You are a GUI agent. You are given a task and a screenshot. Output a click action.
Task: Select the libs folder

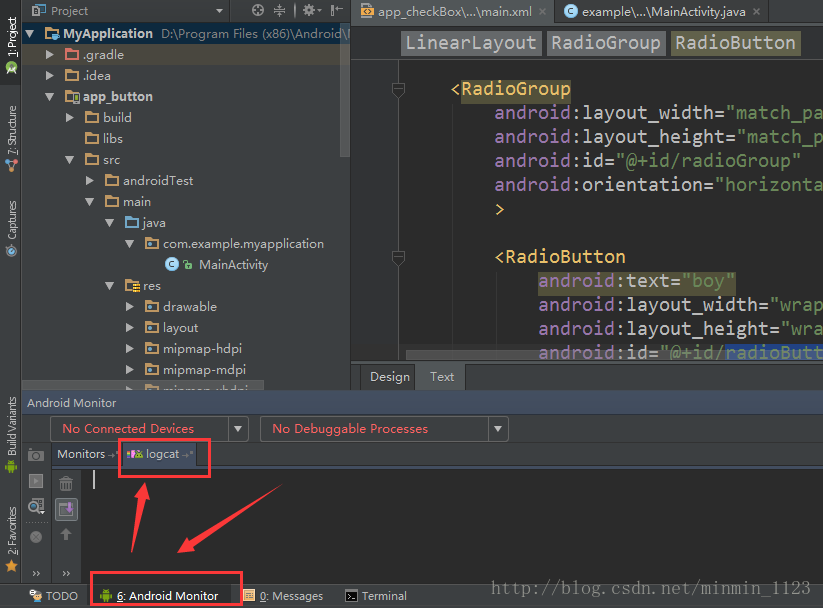pyautogui.click(x=104, y=139)
